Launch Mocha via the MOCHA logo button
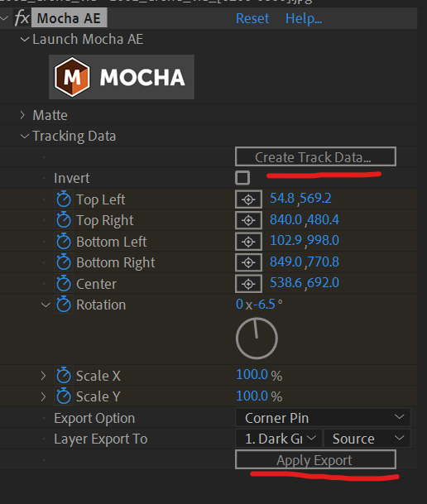 coord(121,77)
